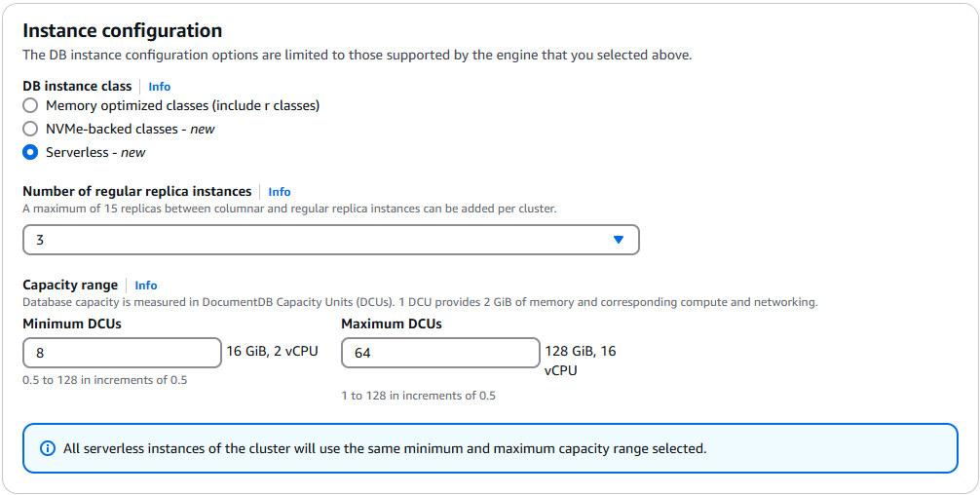The image size is (980, 495).
Task: Open Info link beside Capacity range
Action: pyautogui.click(x=146, y=286)
